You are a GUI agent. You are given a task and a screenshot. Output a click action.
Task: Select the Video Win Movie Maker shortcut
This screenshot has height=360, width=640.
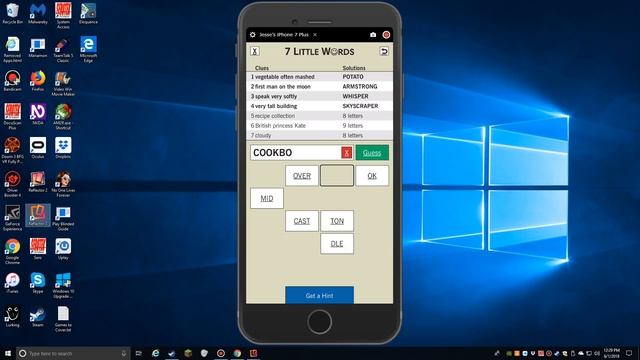pyautogui.click(x=63, y=84)
